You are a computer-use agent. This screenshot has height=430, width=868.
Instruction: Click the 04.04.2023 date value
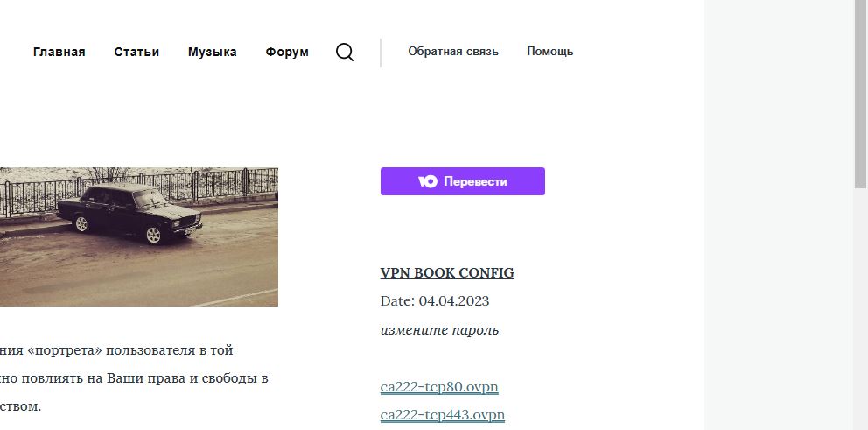[x=454, y=301]
